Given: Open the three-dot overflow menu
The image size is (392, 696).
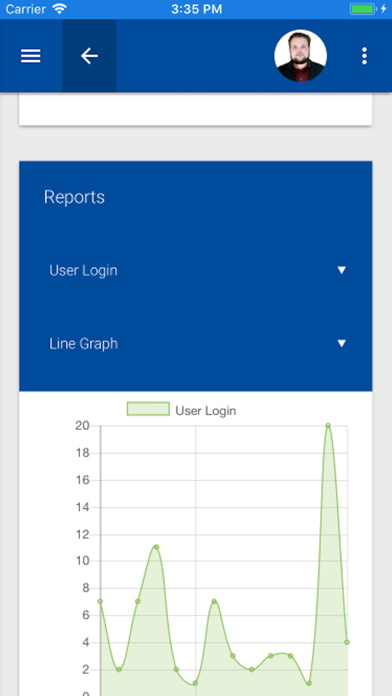Looking at the screenshot, I should 364,56.
